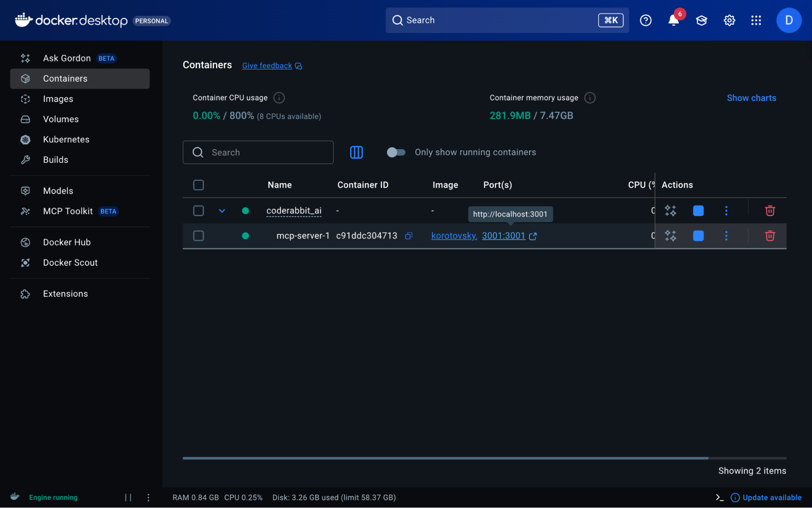
Task: Open the Learning center graduation cap icon
Action: click(702, 20)
